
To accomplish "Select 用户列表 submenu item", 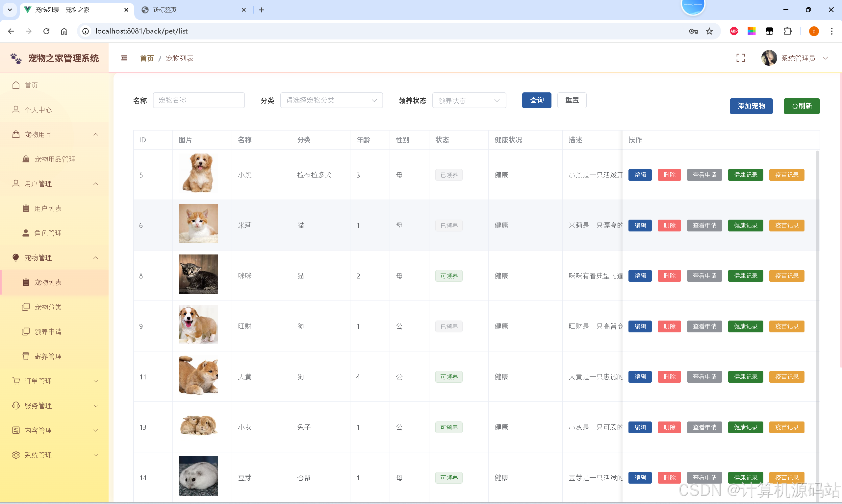I will [54, 208].
